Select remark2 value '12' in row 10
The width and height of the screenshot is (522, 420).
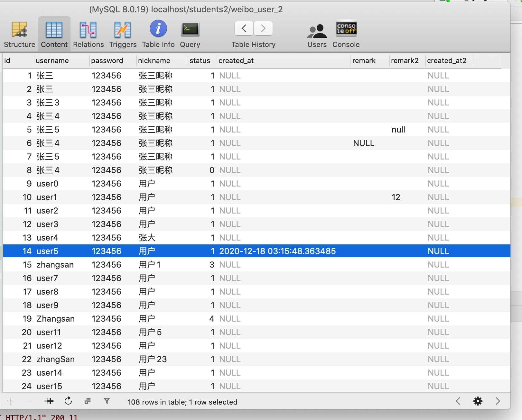pos(396,197)
